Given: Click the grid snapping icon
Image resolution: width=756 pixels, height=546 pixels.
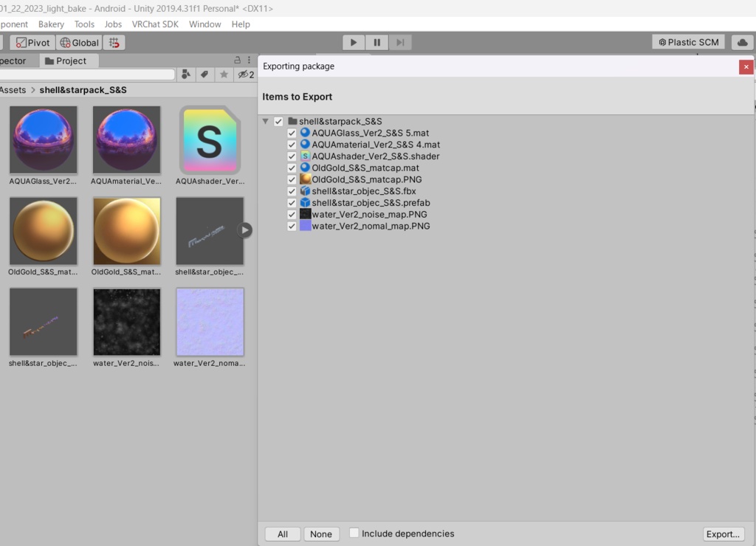Looking at the screenshot, I should [114, 42].
